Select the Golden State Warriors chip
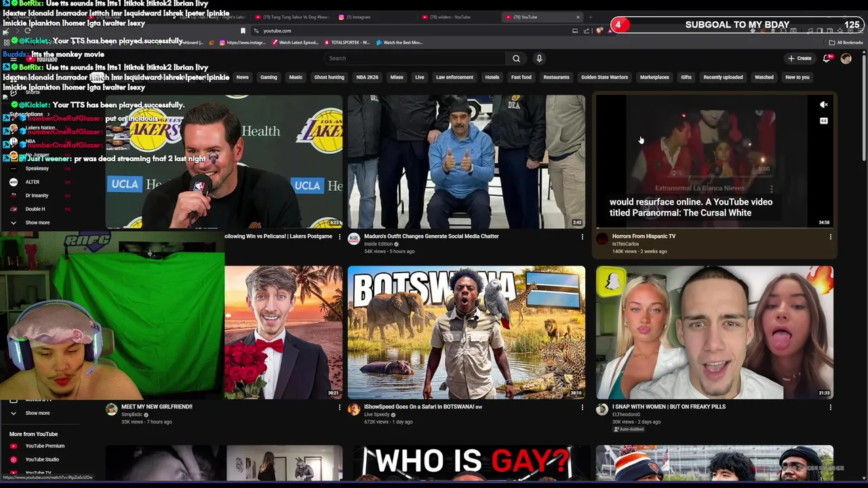Viewport: 868px width, 488px height. 604,77
